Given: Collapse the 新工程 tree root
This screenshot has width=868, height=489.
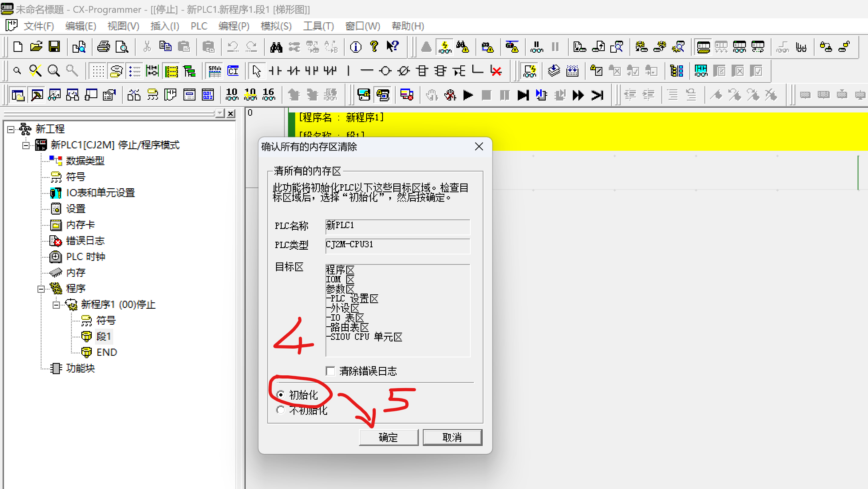Looking at the screenshot, I should (11, 129).
